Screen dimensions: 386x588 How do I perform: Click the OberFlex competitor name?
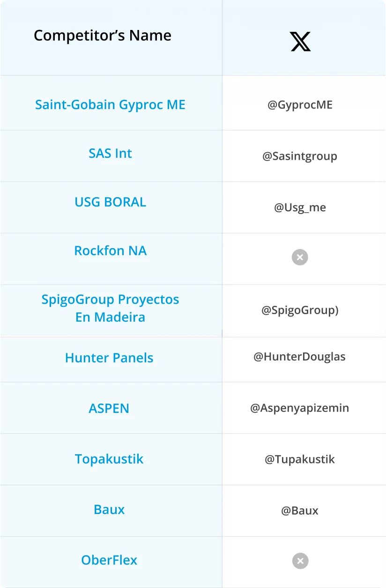pos(109,560)
